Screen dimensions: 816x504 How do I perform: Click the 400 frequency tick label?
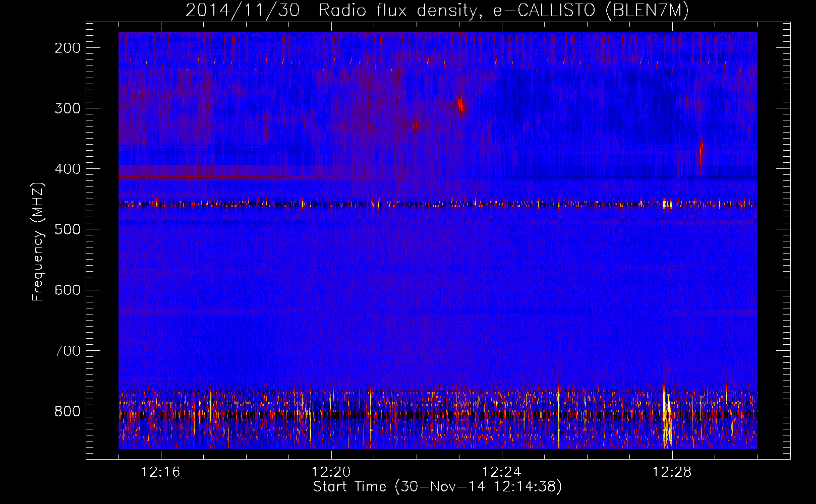point(68,169)
